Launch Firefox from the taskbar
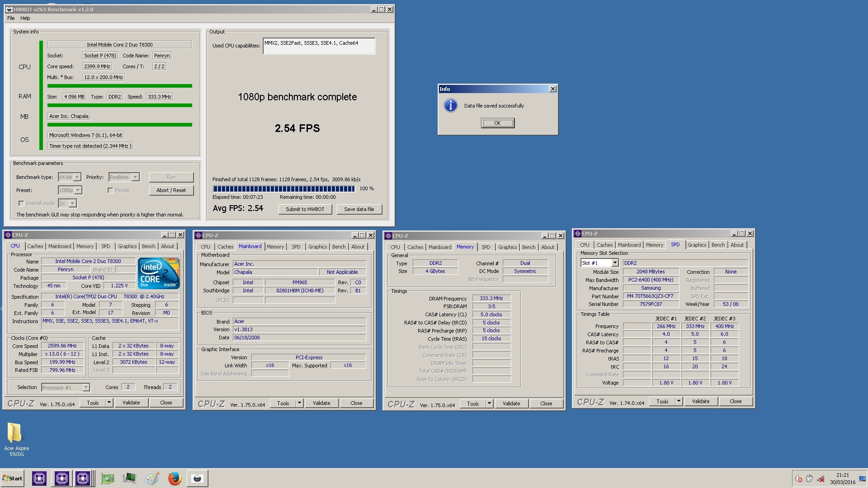Image resolution: width=868 pixels, height=488 pixels. coord(175,478)
